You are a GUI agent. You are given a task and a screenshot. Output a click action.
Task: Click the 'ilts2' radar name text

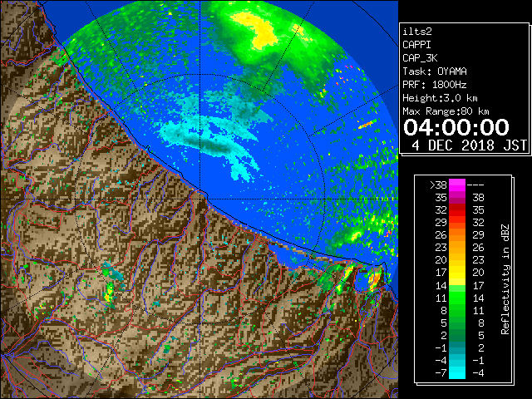click(417, 32)
